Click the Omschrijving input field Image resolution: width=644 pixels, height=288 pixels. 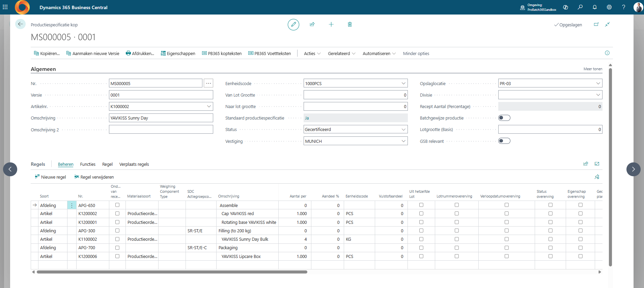point(161,118)
